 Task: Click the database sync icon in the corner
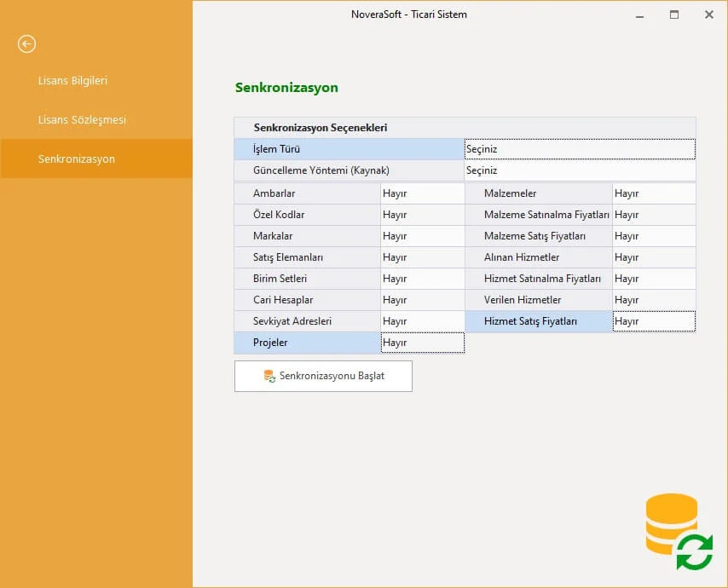679,532
